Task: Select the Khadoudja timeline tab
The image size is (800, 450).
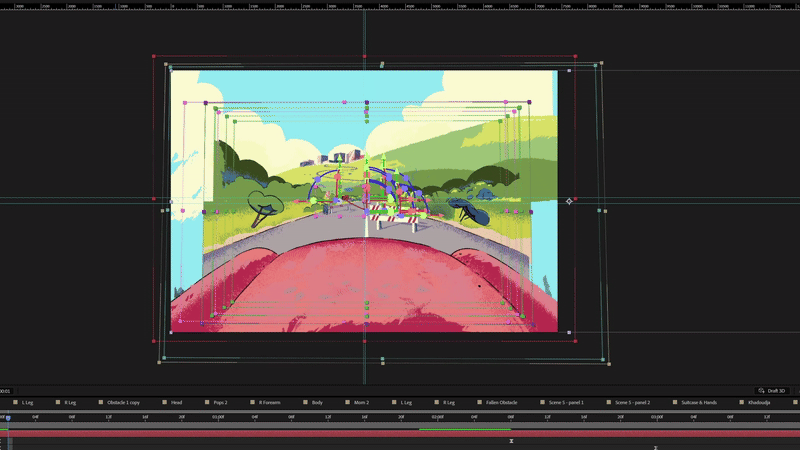Action: pyautogui.click(x=759, y=403)
